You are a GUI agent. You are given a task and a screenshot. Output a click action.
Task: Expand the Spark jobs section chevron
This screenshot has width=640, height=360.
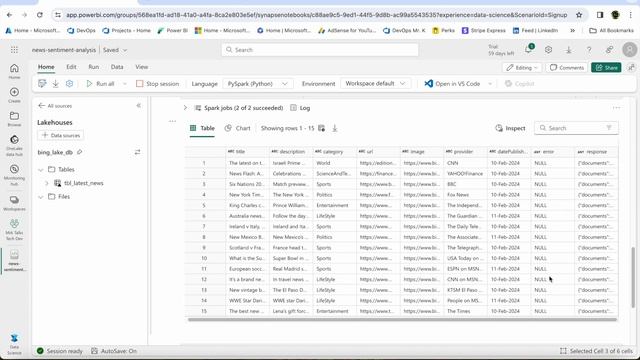[185, 108]
